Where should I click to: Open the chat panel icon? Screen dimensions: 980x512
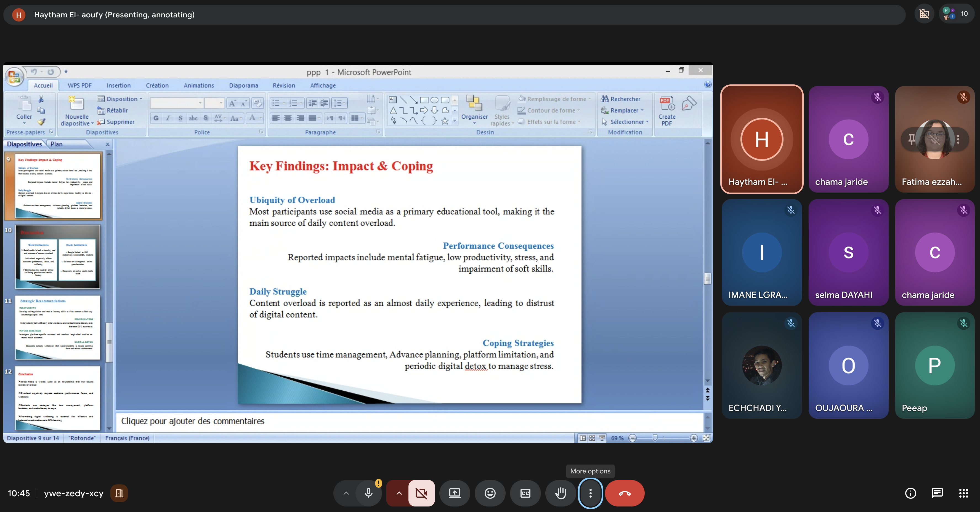point(937,493)
